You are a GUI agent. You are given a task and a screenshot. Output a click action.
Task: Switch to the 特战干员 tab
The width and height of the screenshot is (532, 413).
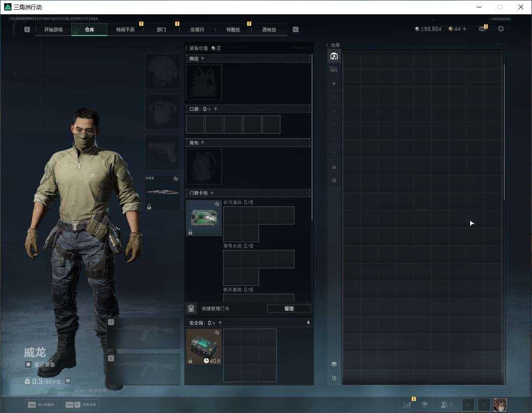tap(125, 29)
